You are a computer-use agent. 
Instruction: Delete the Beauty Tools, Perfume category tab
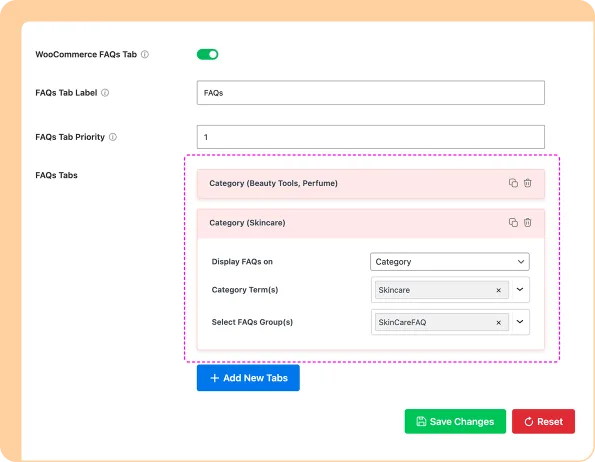click(x=527, y=183)
